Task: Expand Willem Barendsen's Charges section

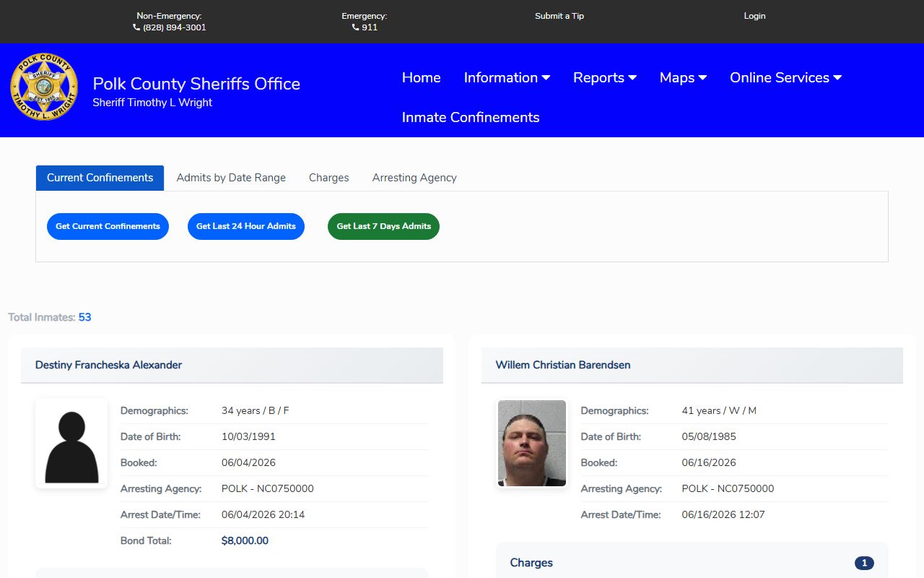Action: pos(692,563)
